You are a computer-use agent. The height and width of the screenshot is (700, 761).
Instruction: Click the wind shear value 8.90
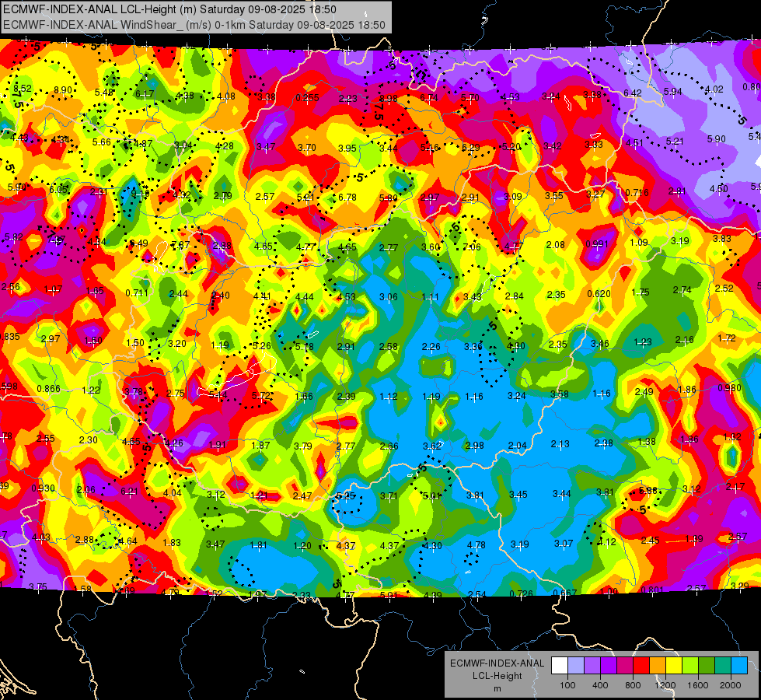63,90
